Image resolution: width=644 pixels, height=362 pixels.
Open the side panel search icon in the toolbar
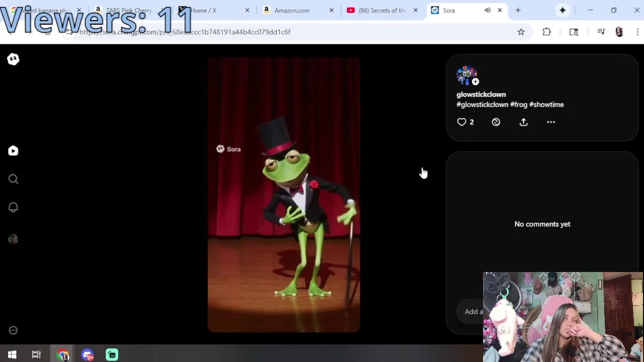[x=574, y=32]
